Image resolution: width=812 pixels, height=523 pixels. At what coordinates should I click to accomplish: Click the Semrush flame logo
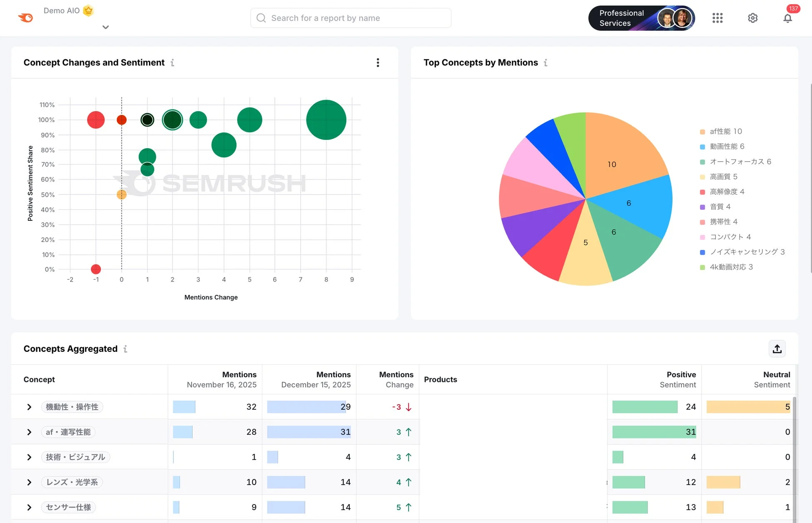[x=25, y=18]
